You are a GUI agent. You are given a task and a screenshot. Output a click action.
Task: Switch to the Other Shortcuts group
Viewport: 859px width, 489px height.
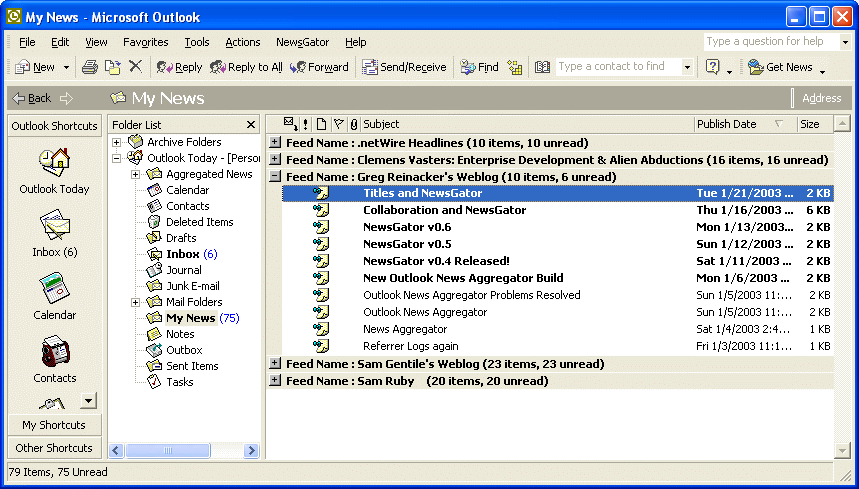tap(54, 448)
